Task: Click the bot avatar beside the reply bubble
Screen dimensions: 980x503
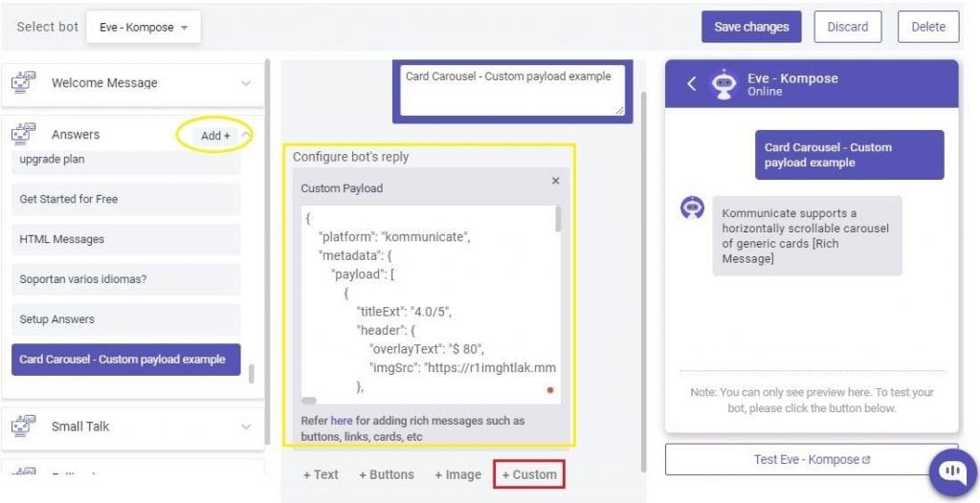Action: [x=693, y=208]
